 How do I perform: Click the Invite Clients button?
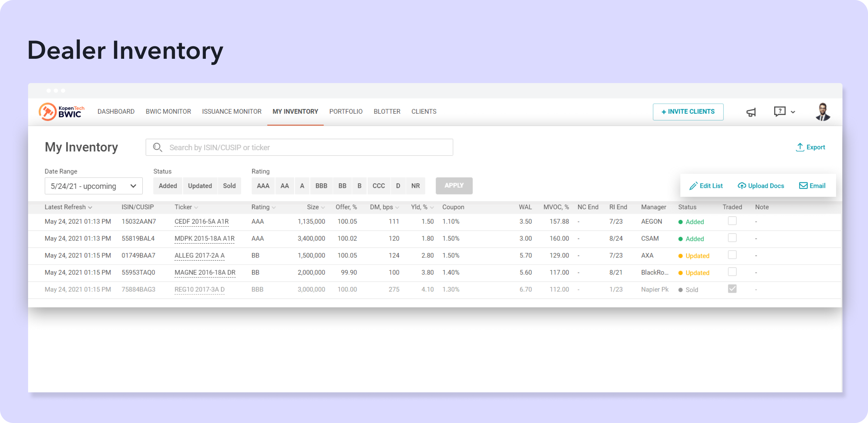(x=688, y=112)
